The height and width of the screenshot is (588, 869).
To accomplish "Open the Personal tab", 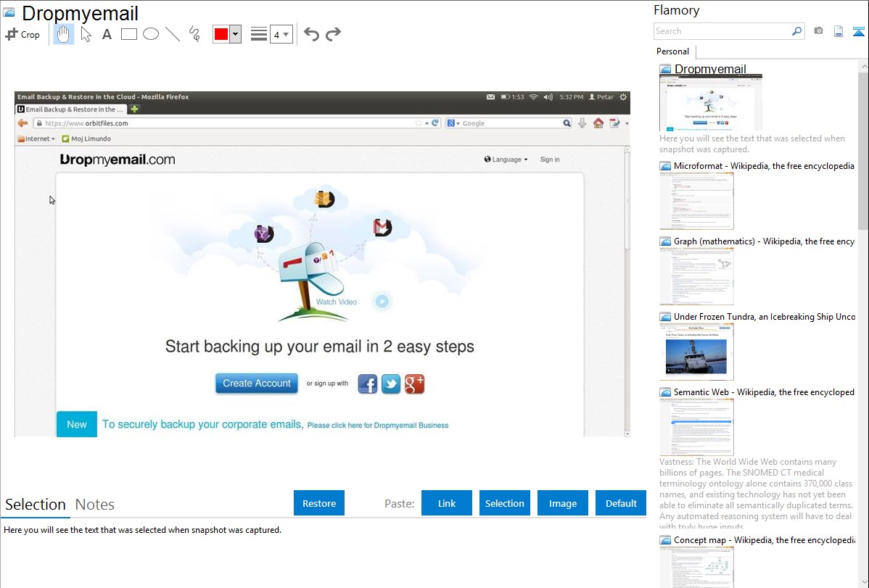I will (x=672, y=51).
